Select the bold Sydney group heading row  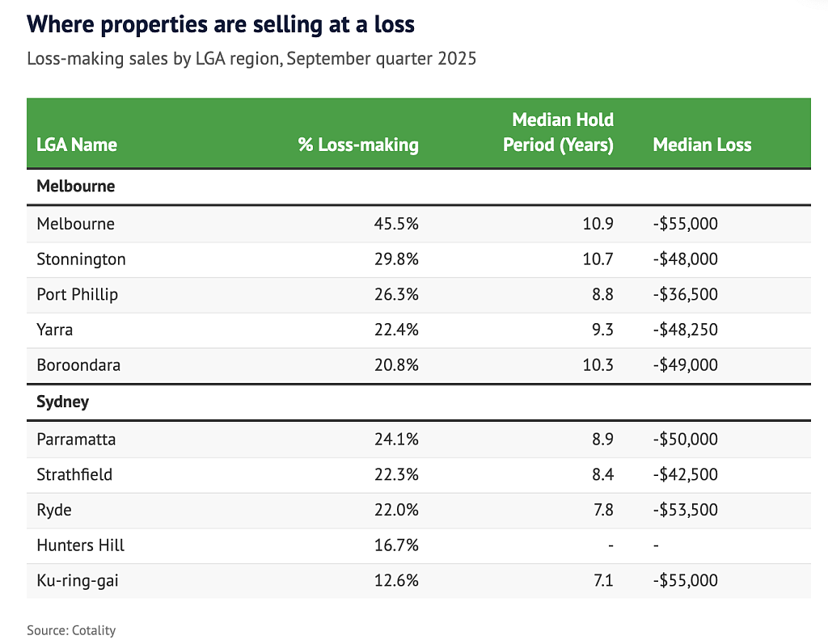[63, 402]
